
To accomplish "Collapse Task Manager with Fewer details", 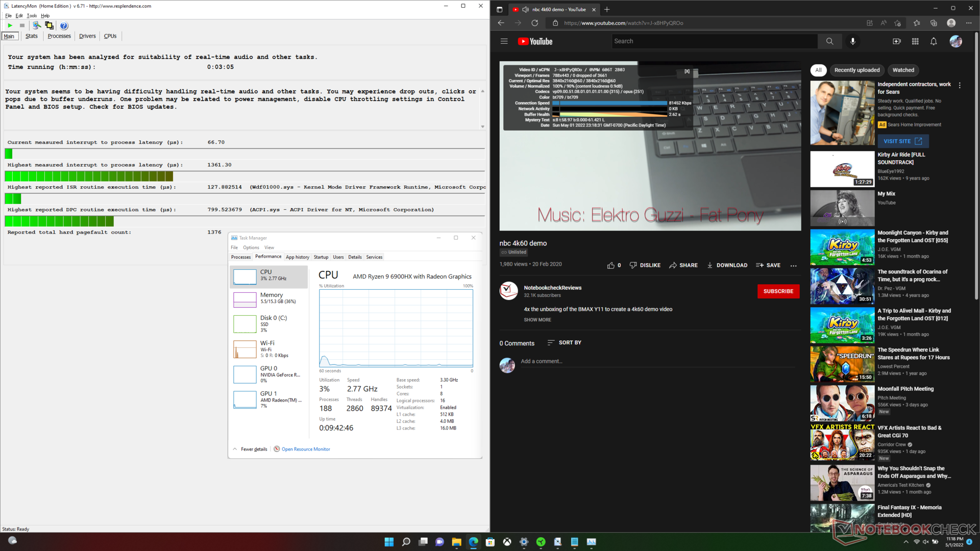I will pyautogui.click(x=250, y=449).
